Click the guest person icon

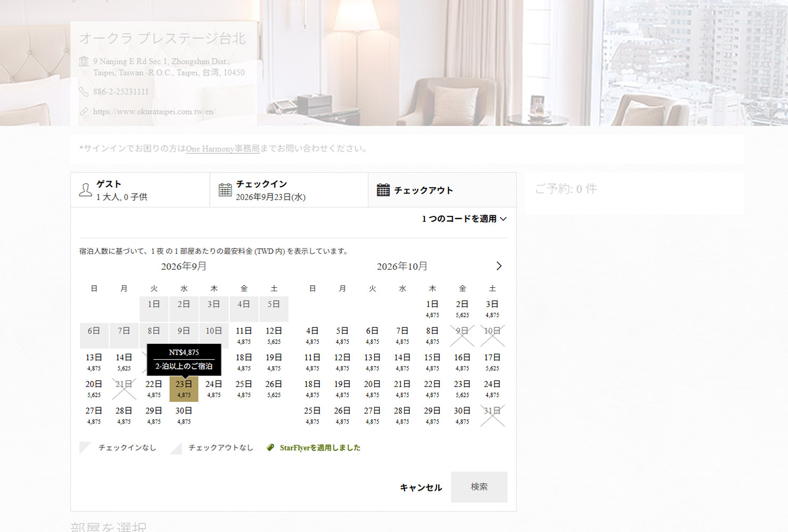(x=86, y=190)
